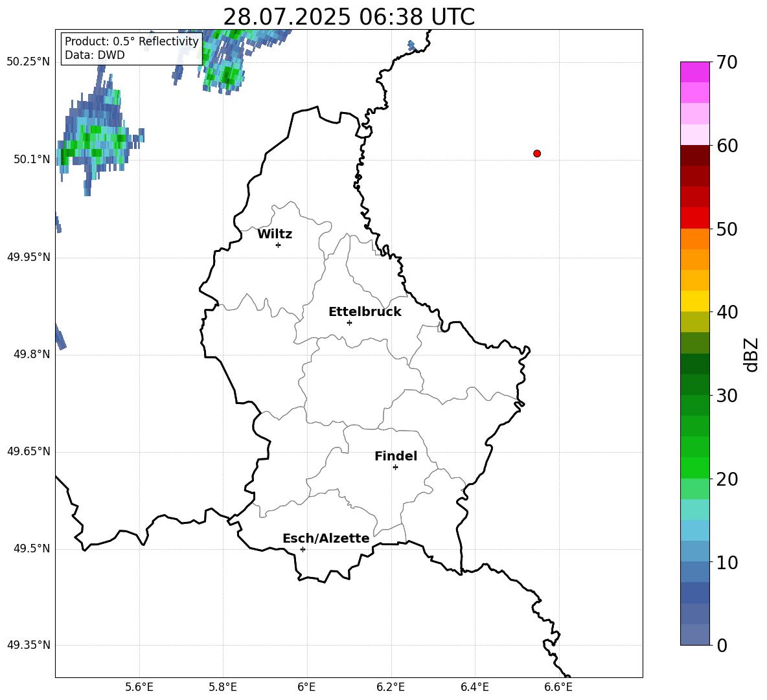Click the orange colorbar swatch below 50

(695, 238)
